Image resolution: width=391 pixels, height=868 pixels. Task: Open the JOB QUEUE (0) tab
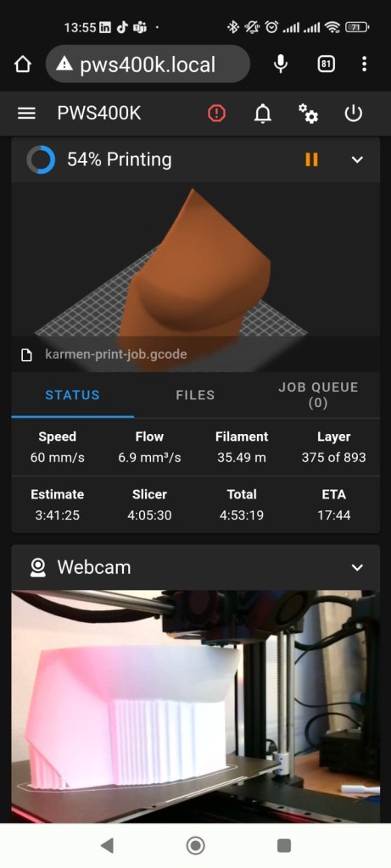[318, 395]
